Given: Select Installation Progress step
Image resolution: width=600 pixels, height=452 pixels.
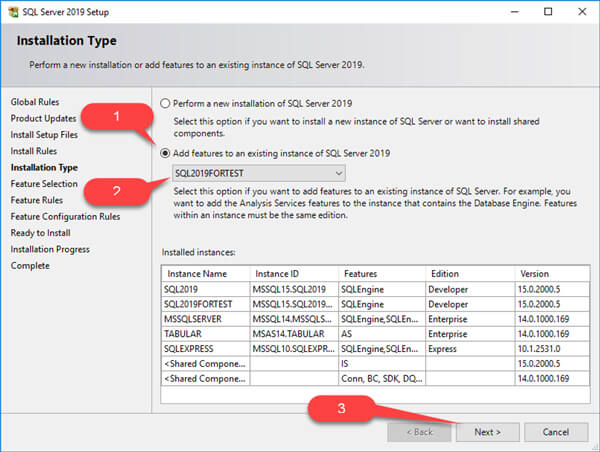Looking at the screenshot, I should coord(50,249).
